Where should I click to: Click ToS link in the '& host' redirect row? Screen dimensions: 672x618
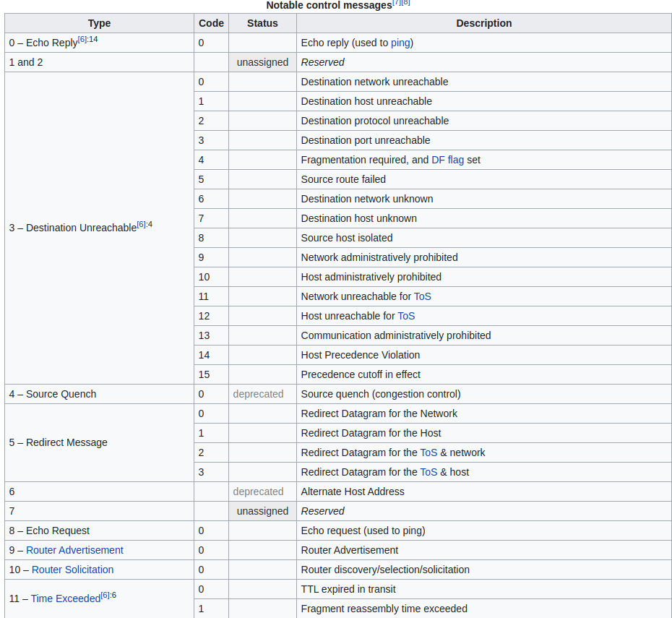[x=428, y=472]
